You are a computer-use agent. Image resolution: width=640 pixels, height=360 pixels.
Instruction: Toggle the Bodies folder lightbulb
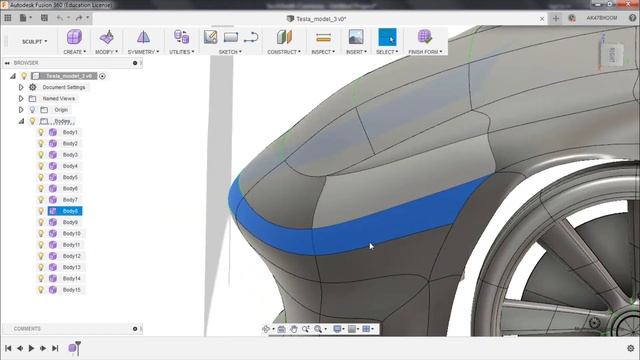33,121
